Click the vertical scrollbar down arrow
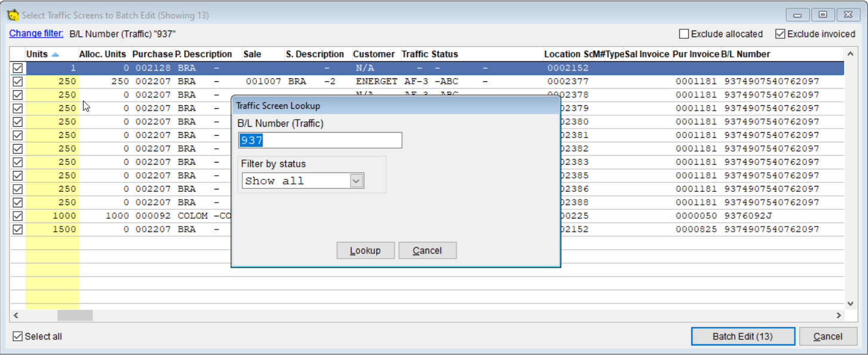Image resolution: width=868 pixels, height=355 pixels. (851, 303)
